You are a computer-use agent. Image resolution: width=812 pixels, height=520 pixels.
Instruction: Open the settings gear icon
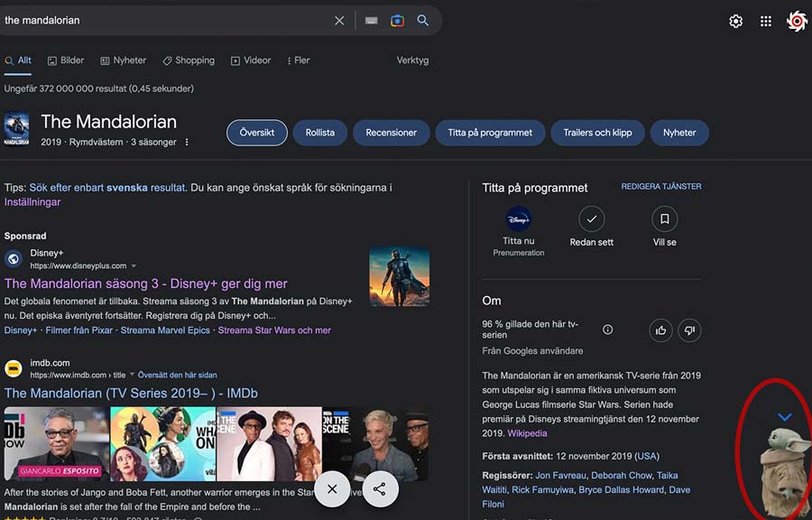click(736, 22)
